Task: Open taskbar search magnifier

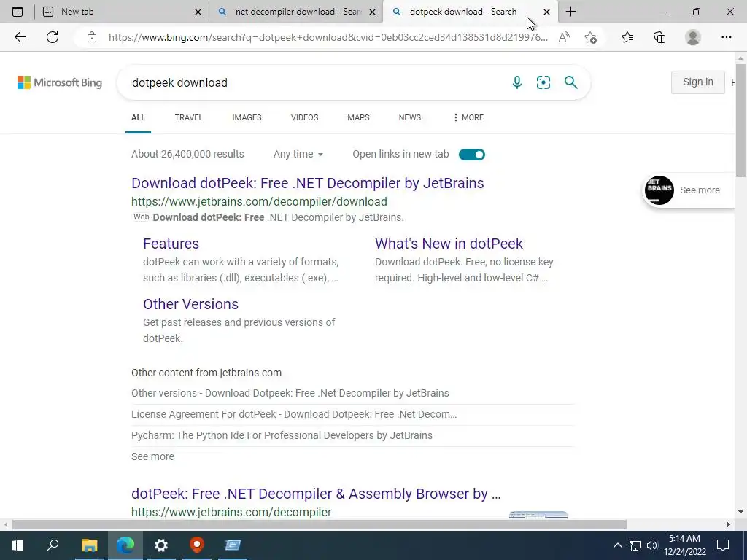Action: (x=53, y=545)
